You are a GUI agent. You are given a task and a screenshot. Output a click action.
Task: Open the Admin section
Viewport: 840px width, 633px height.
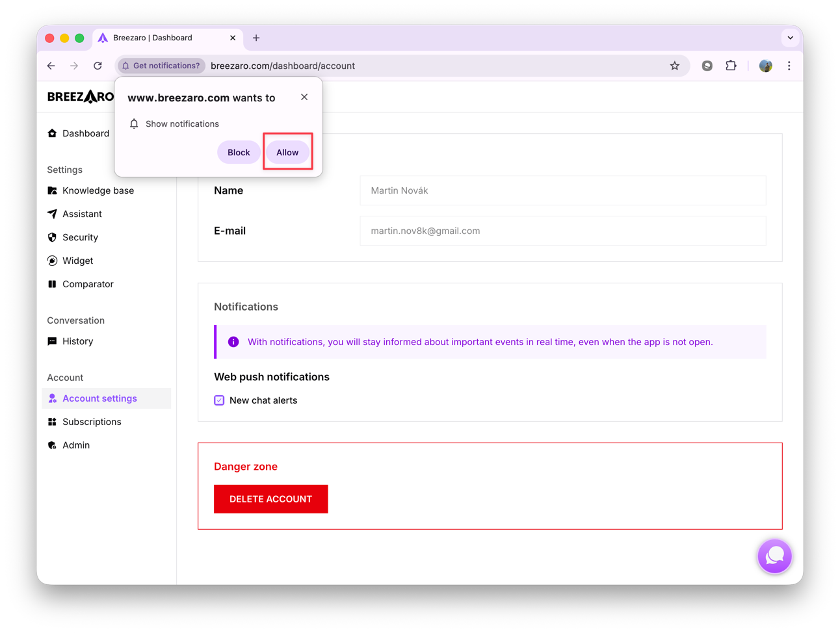pos(76,445)
